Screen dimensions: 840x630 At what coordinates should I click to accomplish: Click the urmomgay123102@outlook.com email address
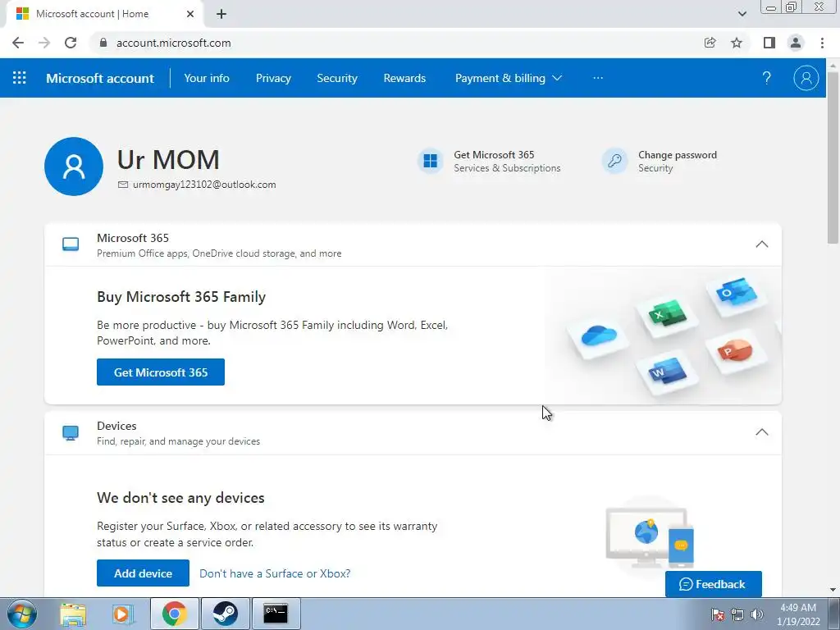(x=204, y=185)
